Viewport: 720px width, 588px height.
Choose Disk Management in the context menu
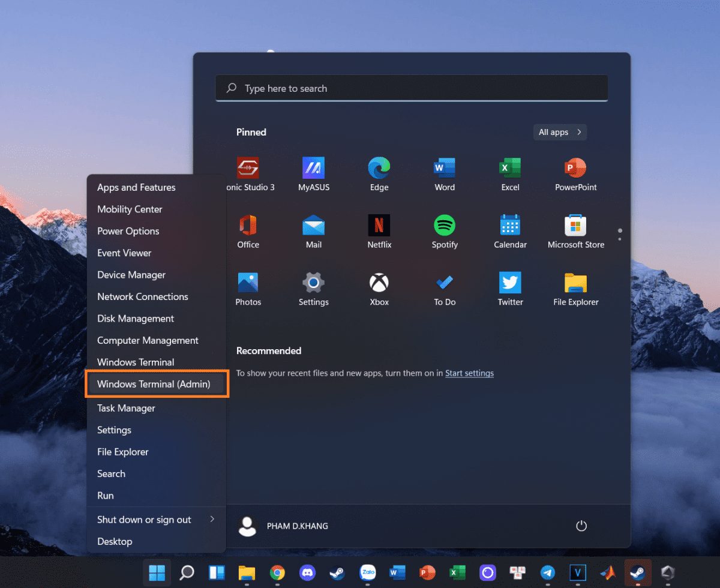[x=157, y=319]
